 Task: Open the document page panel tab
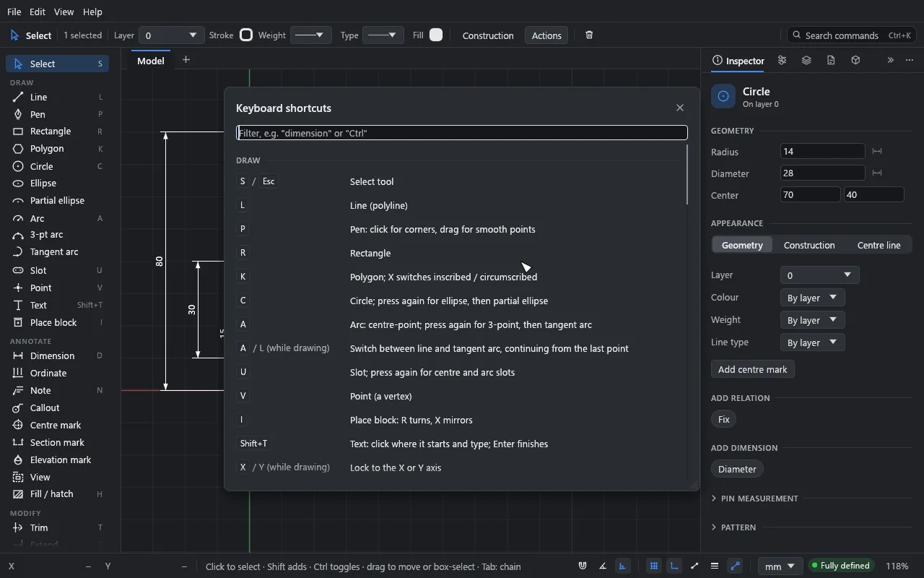point(831,61)
